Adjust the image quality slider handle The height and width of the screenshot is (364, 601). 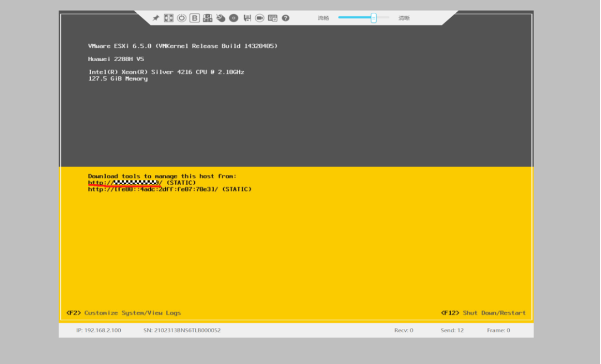click(x=373, y=18)
